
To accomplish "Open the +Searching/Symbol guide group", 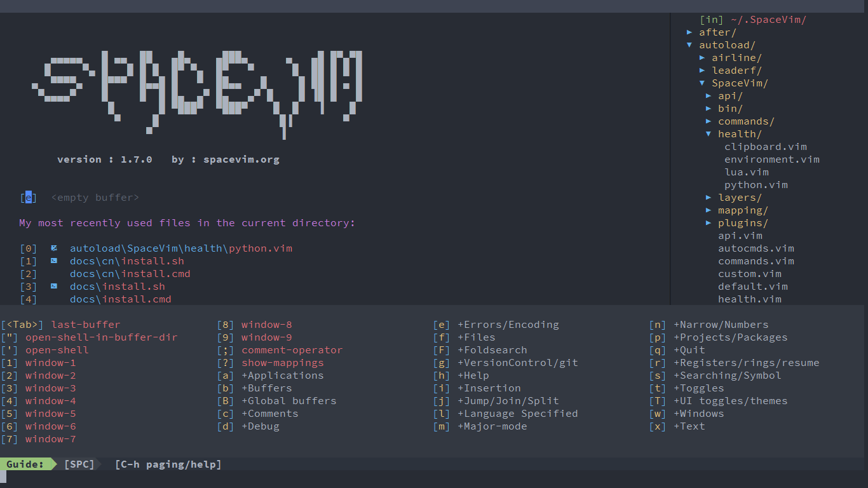I will (728, 376).
